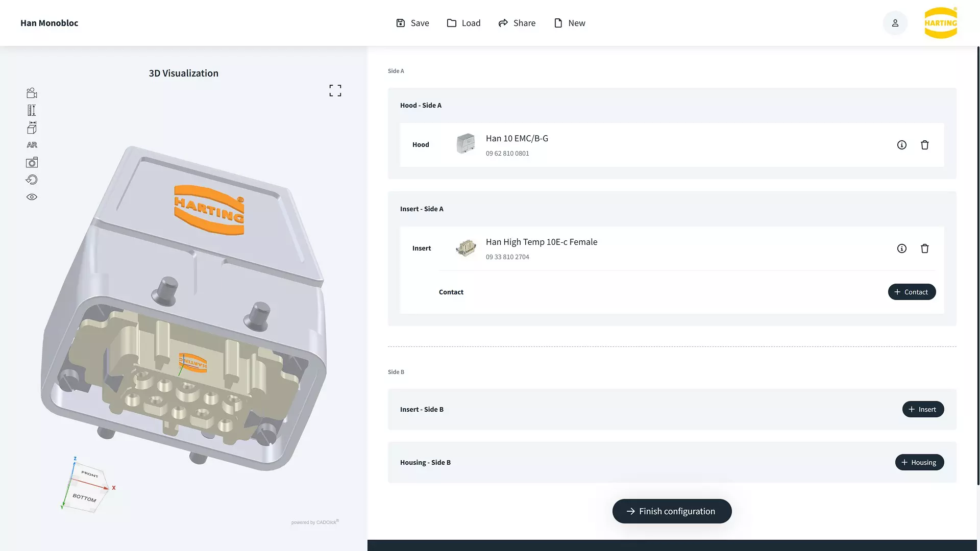This screenshot has width=980, height=551.
Task: Click the Housing - Side B label
Action: tap(425, 463)
